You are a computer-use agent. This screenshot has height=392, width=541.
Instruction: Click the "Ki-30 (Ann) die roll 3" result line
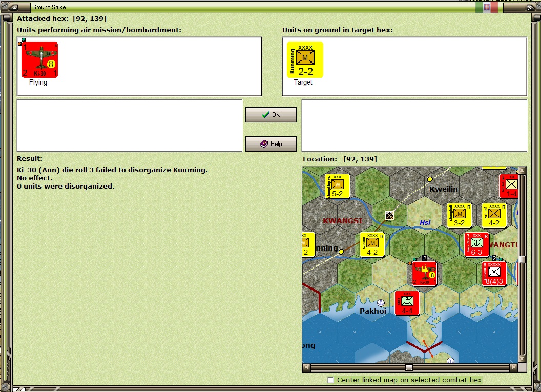coord(113,170)
